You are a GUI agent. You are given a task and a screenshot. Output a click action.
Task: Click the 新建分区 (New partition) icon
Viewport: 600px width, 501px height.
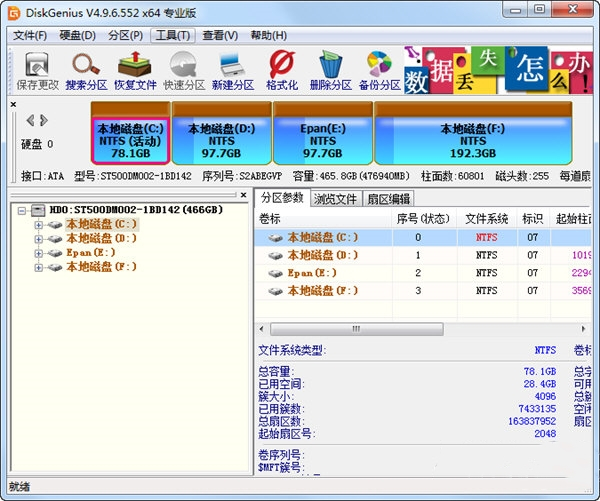(232, 70)
